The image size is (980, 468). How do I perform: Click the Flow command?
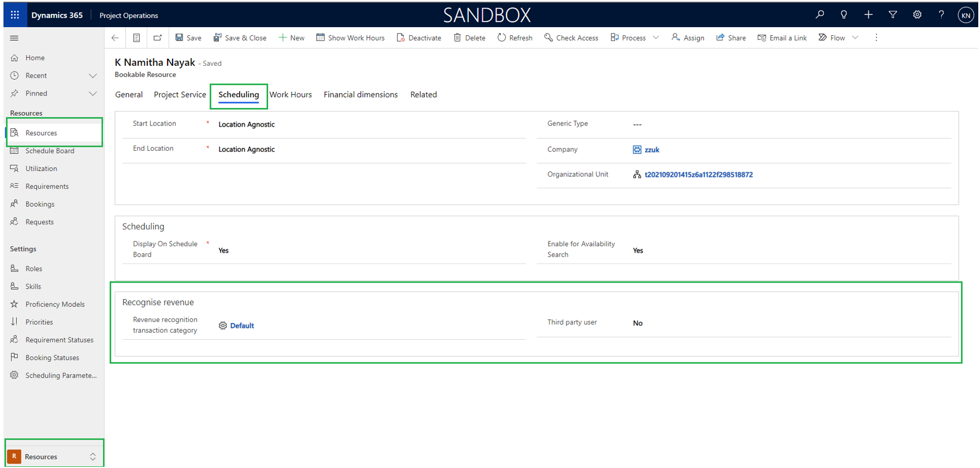click(x=832, y=38)
